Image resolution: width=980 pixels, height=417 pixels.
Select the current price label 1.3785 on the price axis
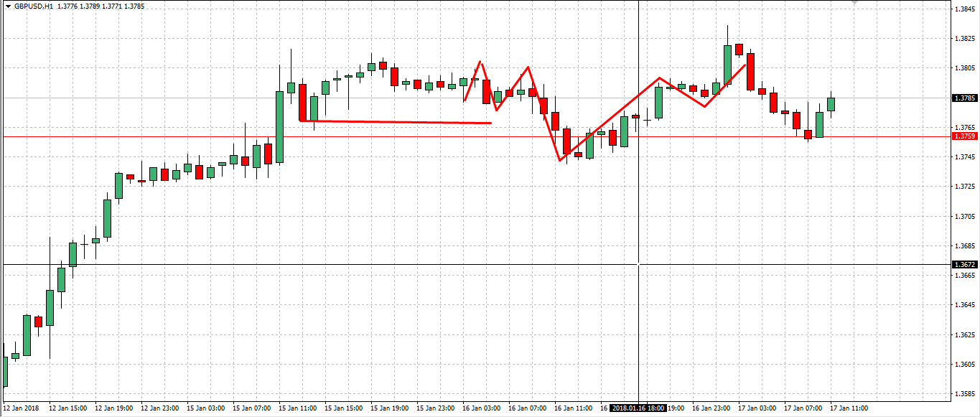point(965,98)
